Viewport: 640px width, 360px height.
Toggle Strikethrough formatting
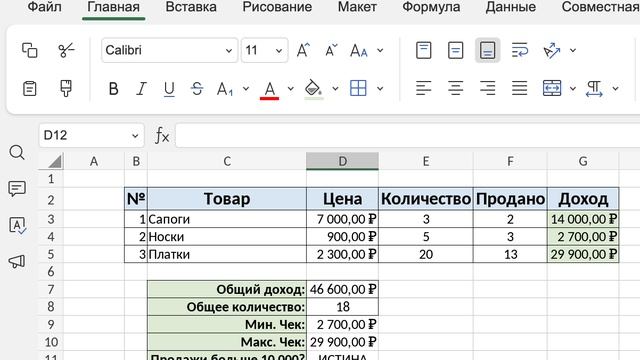click(197, 89)
